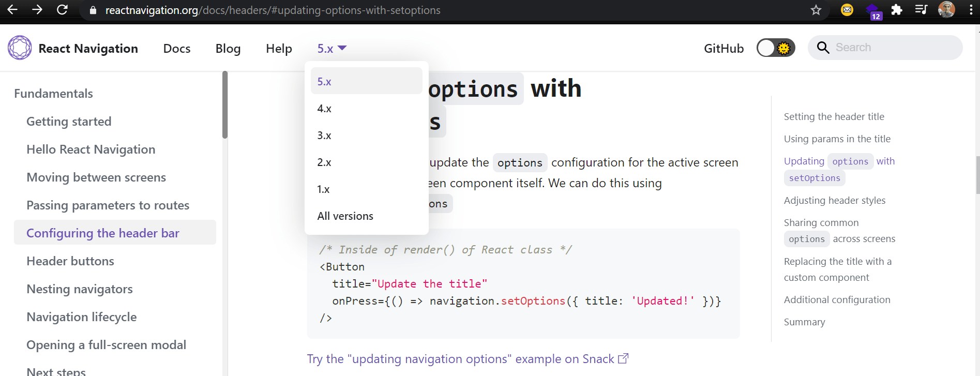Open Moving between screens in sidebar

(96, 177)
